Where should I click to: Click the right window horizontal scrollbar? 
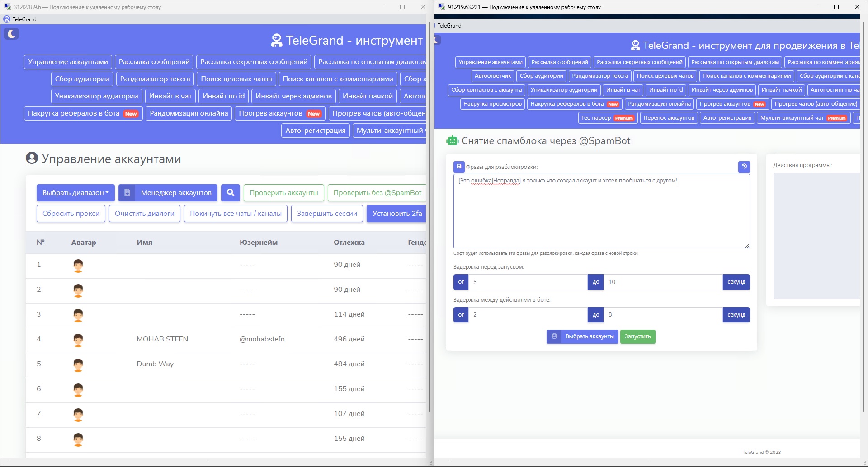click(x=550, y=462)
